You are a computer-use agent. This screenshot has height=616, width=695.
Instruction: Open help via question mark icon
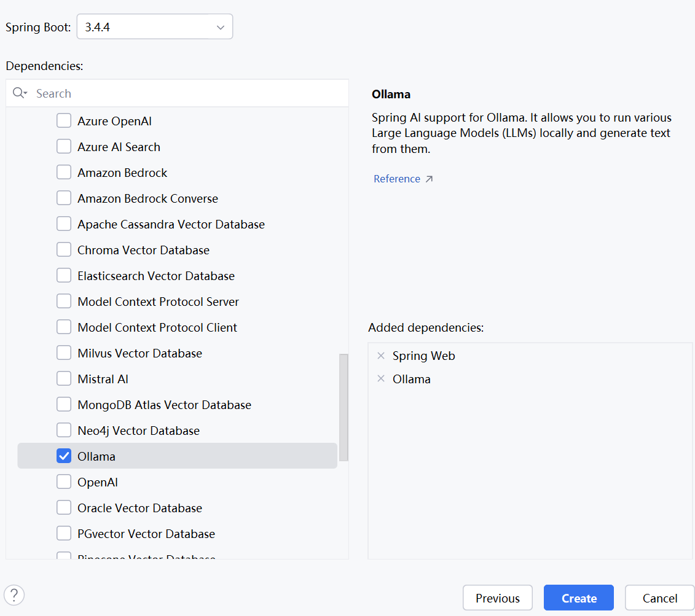pyautogui.click(x=14, y=595)
